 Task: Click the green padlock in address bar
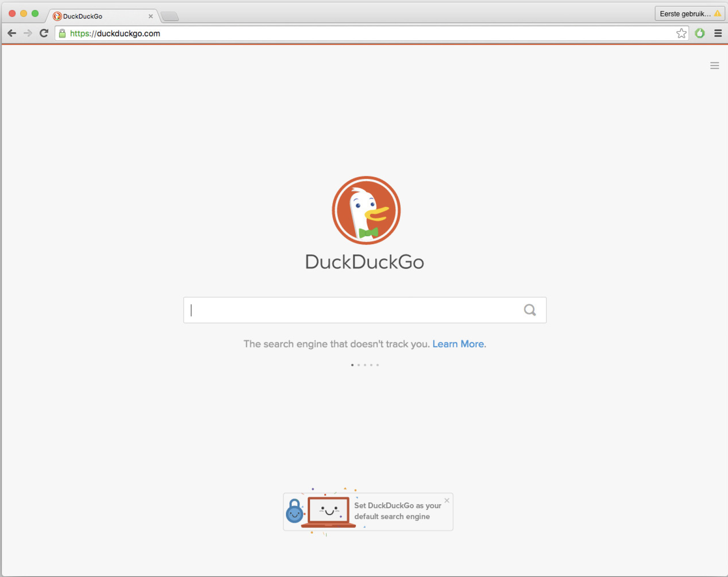coord(62,33)
